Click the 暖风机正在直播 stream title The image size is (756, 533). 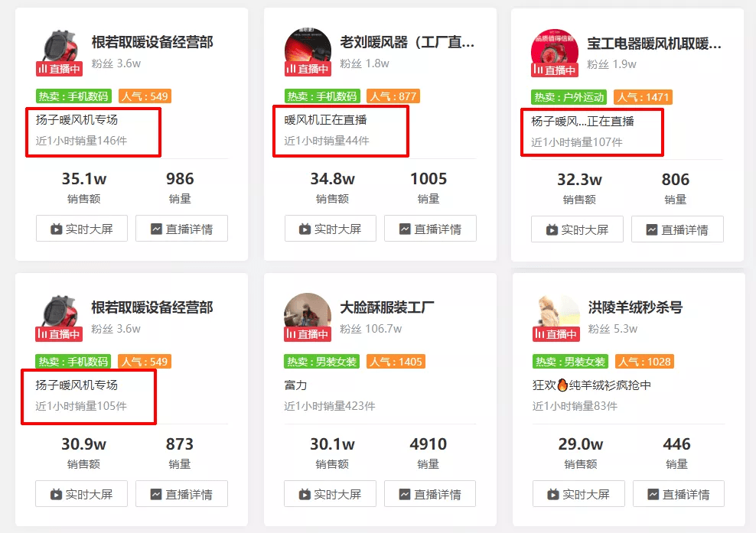click(325, 119)
